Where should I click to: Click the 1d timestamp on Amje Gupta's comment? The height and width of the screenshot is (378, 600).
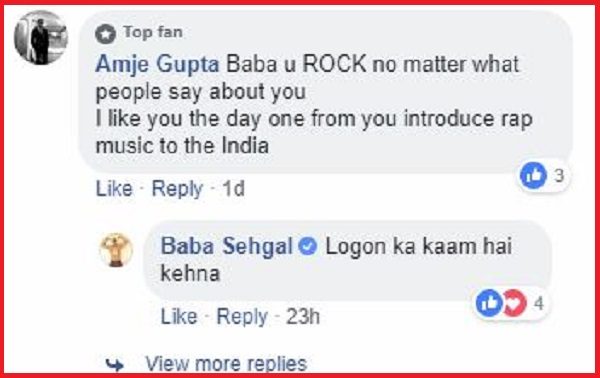click(x=233, y=189)
